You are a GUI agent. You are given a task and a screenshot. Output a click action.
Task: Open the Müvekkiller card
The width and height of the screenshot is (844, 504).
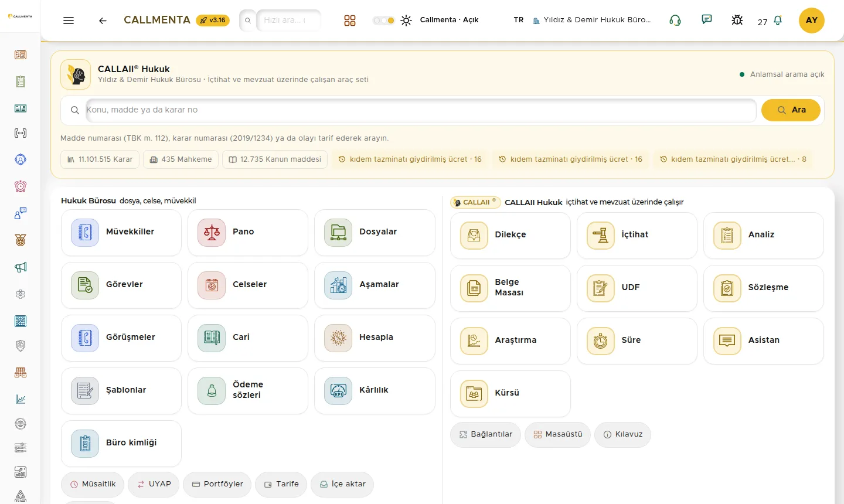(x=121, y=233)
